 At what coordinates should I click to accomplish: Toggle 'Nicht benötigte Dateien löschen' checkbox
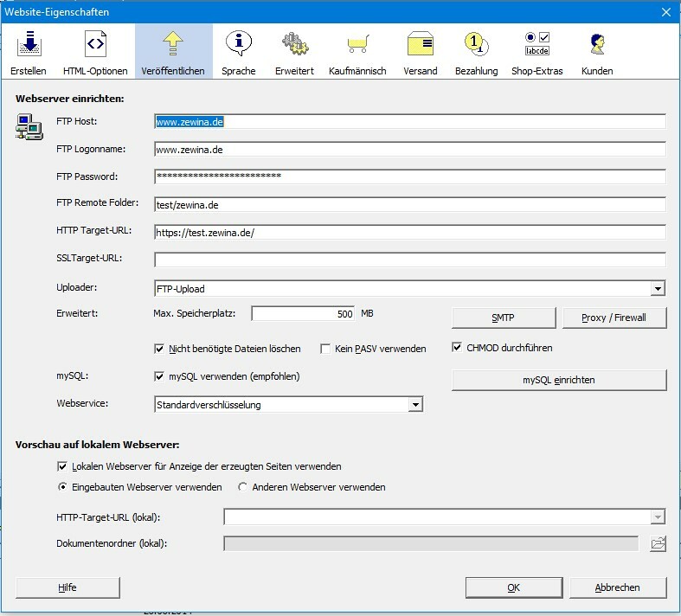[x=159, y=349]
